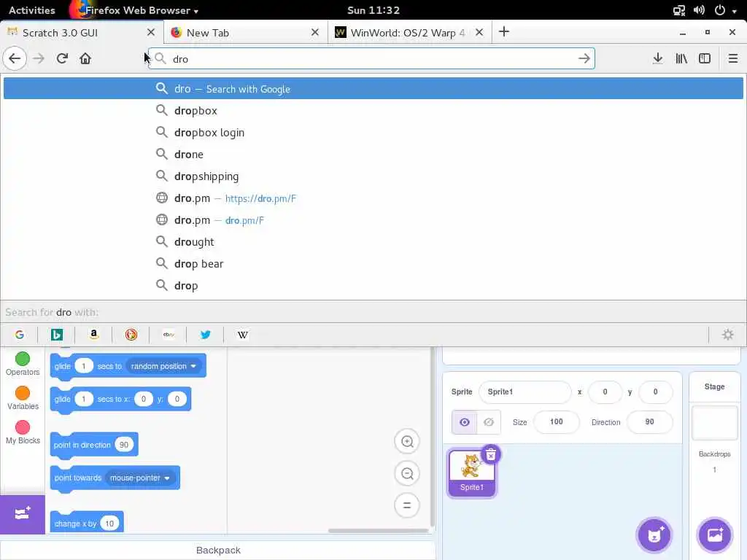Open search settings gear
Screen dimensions: 747x560
(x=728, y=335)
